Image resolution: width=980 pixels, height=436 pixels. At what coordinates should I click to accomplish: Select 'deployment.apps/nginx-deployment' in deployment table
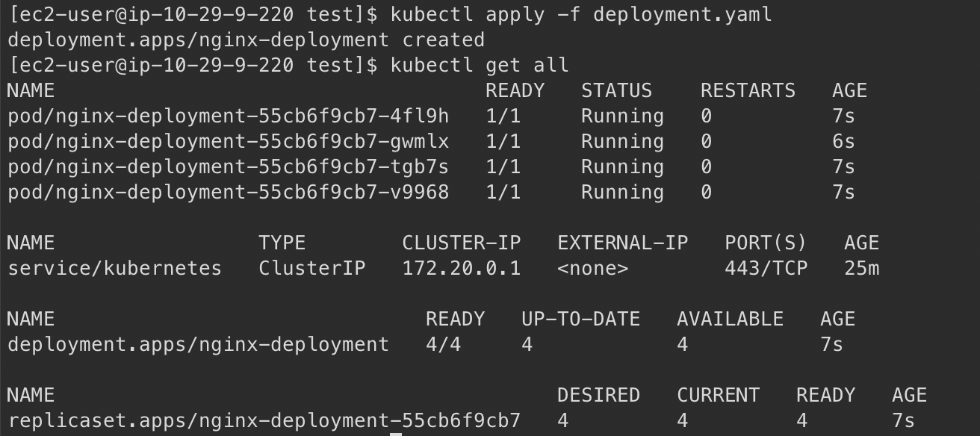click(199, 344)
